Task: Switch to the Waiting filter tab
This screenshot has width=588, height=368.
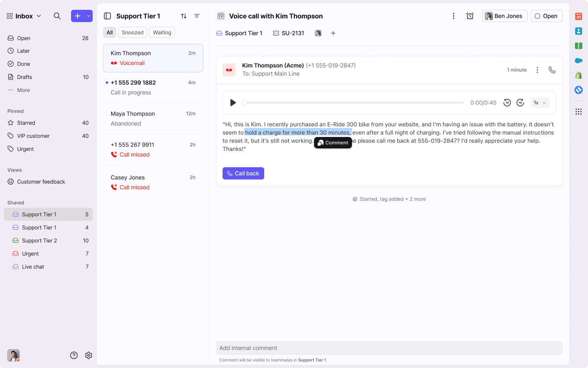Action: coord(162,32)
